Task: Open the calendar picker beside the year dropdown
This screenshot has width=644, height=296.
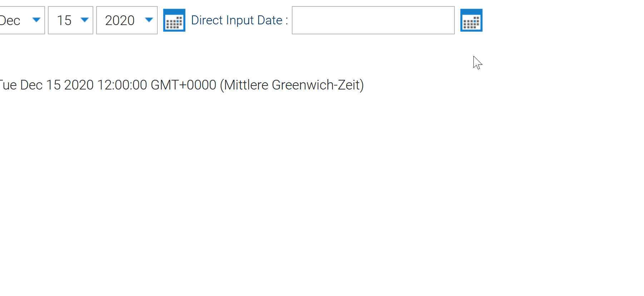Action: pyautogui.click(x=174, y=20)
